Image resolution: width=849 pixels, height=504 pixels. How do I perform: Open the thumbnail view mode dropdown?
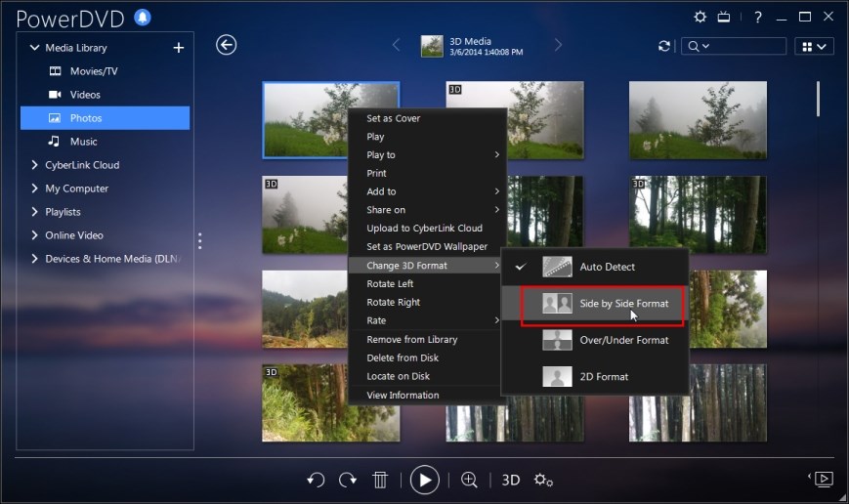click(814, 47)
